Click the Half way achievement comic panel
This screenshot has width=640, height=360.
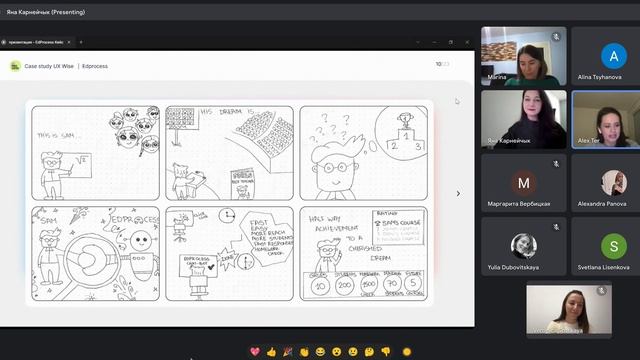[x=364, y=254]
